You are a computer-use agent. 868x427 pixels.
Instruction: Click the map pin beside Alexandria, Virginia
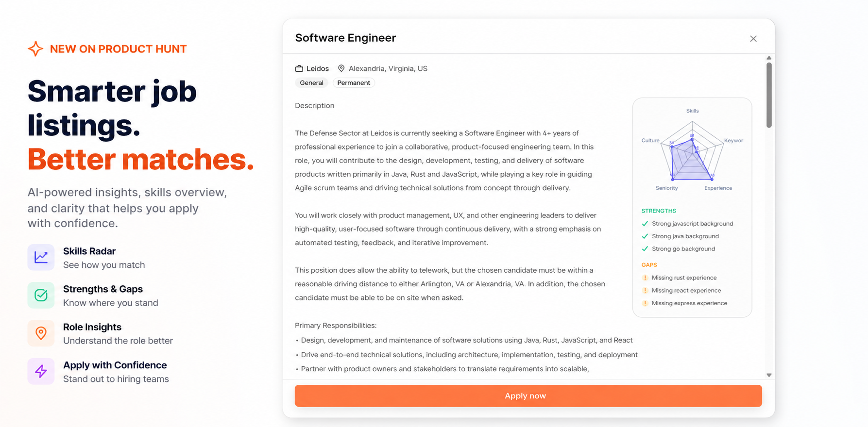341,68
